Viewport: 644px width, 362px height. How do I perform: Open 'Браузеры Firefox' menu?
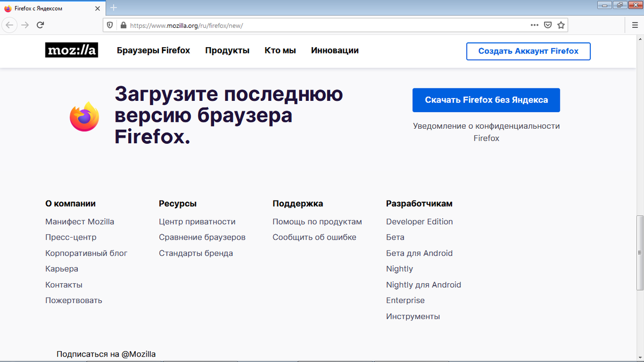[153, 50]
